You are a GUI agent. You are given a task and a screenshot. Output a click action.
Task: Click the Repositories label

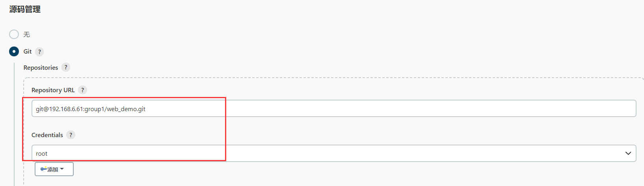coord(41,68)
